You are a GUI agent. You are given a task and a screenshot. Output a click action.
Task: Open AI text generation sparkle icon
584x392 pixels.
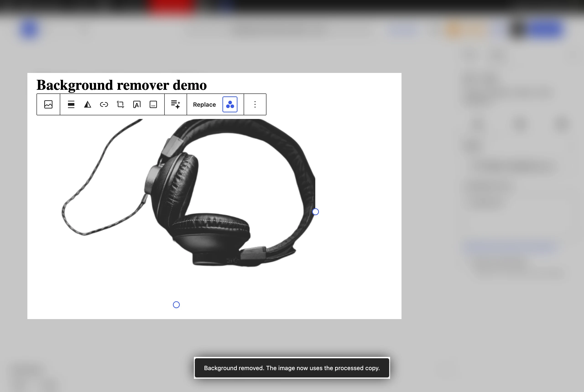(176, 105)
